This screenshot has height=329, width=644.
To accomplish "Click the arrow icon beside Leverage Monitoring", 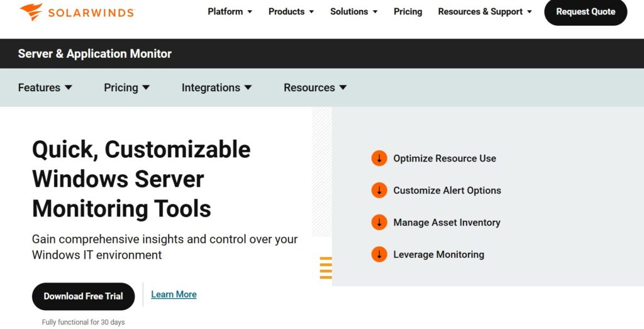I will (x=379, y=254).
